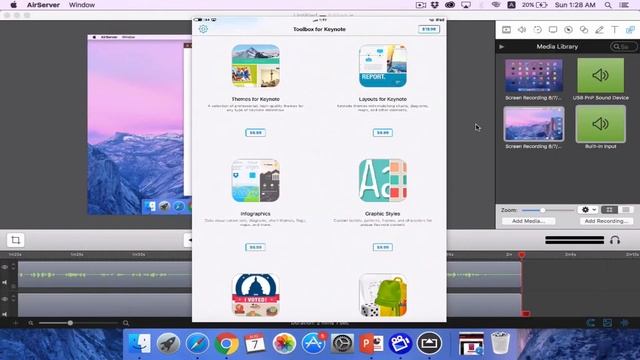The width and height of the screenshot is (640, 360).
Task: Select the Crop tool in ScreenFlow
Action: tap(16, 240)
